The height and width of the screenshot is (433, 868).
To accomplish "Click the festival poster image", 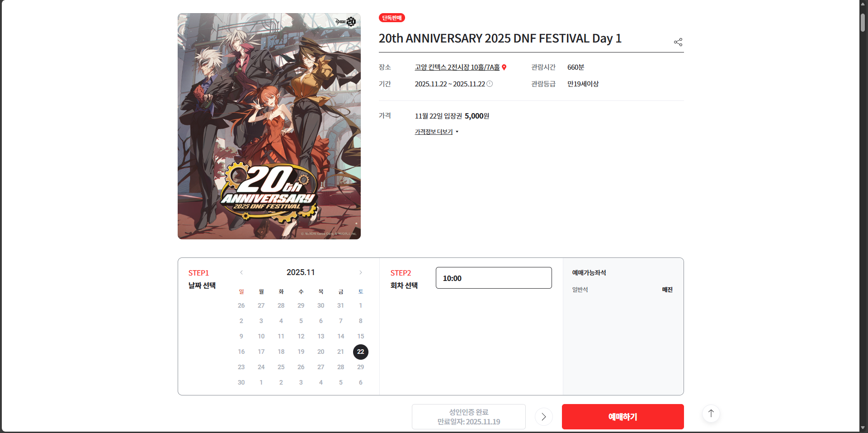I will [x=269, y=126].
